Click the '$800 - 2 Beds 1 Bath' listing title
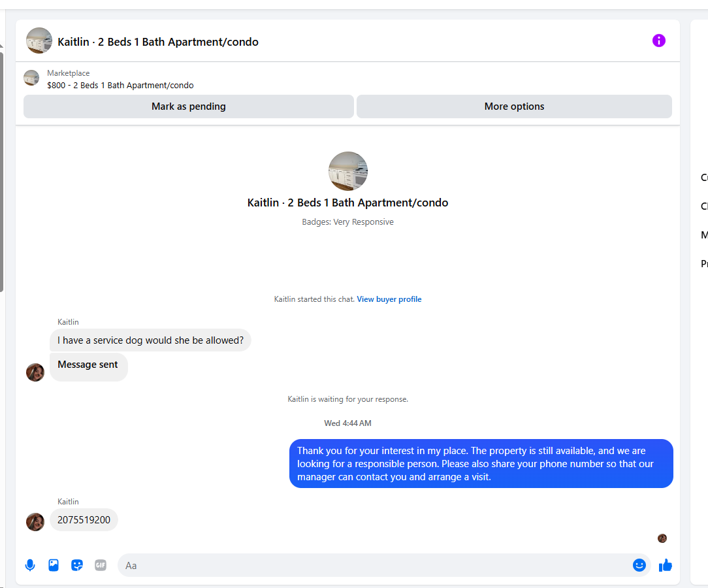 pyautogui.click(x=121, y=86)
